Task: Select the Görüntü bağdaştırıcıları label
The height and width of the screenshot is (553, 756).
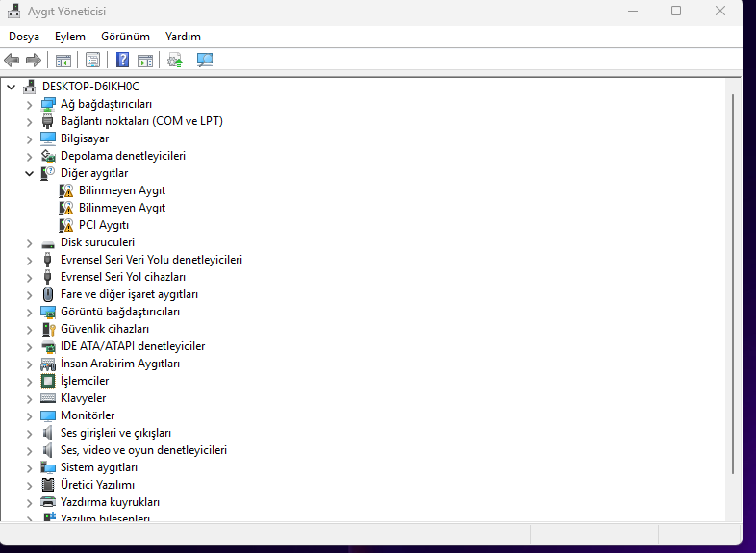Action: click(120, 312)
